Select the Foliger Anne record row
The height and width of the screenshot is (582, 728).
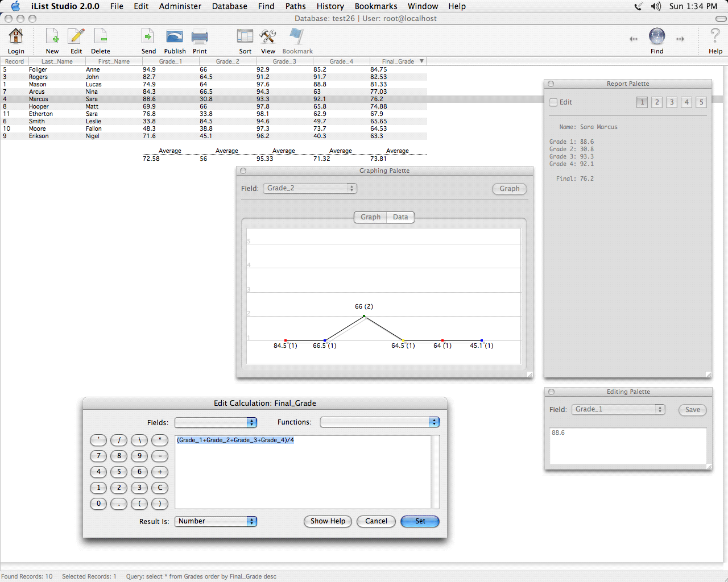tap(213, 69)
